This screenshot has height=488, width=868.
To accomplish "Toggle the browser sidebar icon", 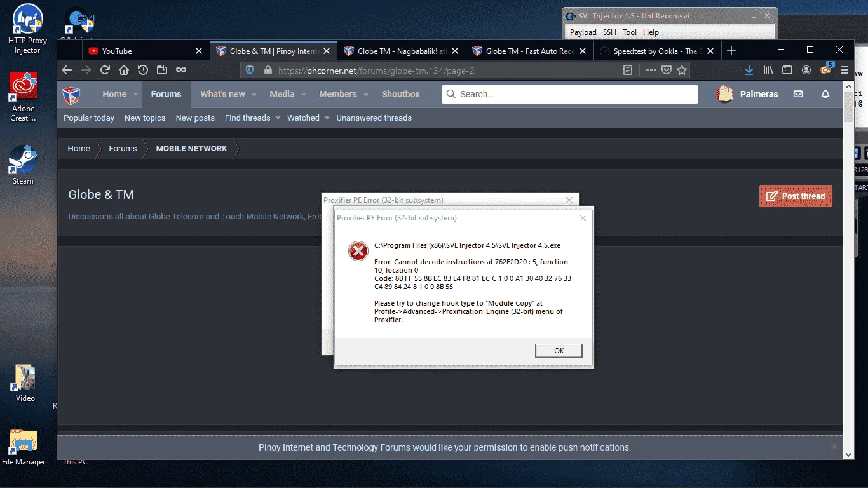I will pyautogui.click(x=787, y=71).
